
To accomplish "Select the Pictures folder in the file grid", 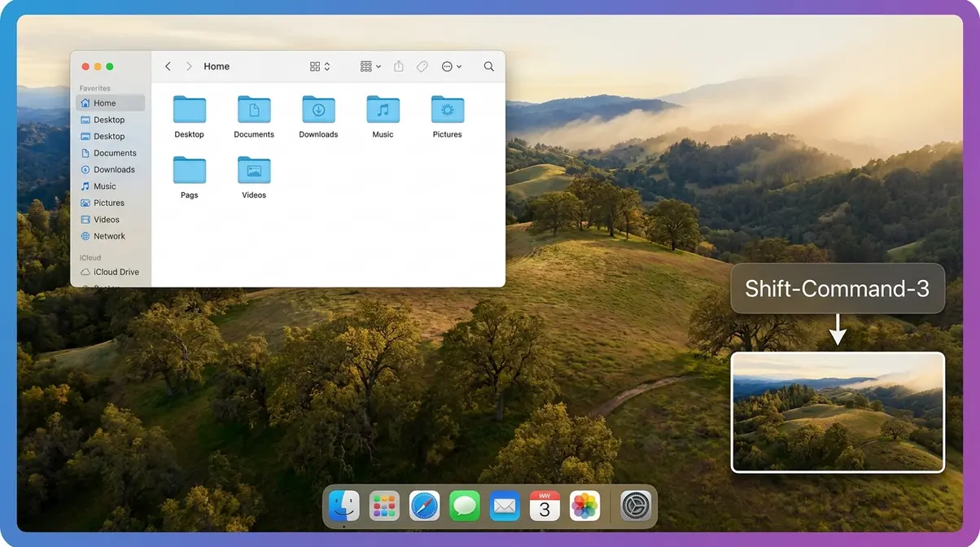I will (x=448, y=116).
